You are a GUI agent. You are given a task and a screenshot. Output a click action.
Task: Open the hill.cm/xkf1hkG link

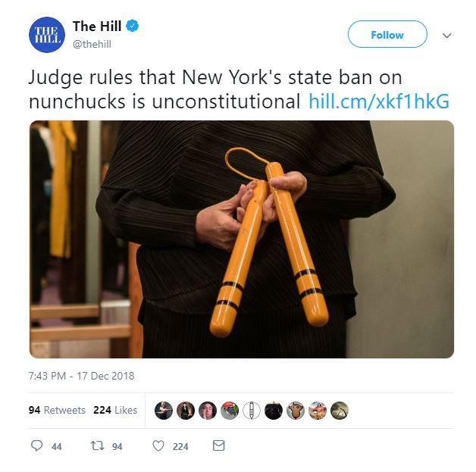[x=379, y=101]
